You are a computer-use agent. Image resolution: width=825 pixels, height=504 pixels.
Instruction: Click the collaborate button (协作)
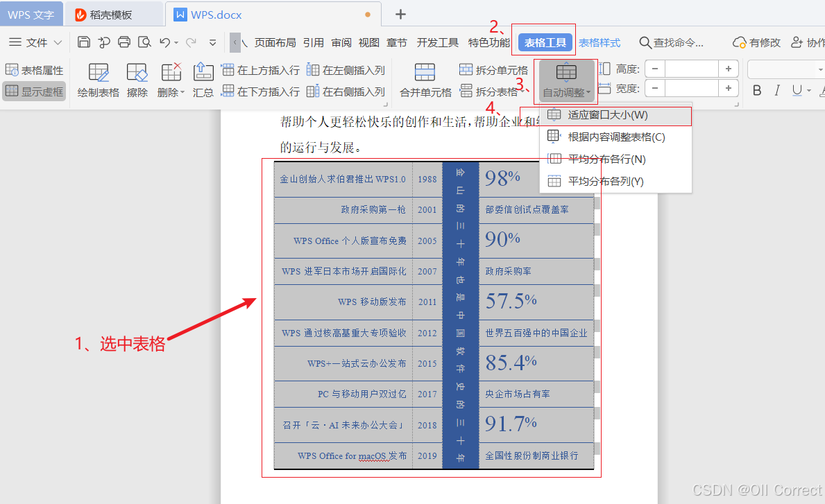[x=808, y=42]
